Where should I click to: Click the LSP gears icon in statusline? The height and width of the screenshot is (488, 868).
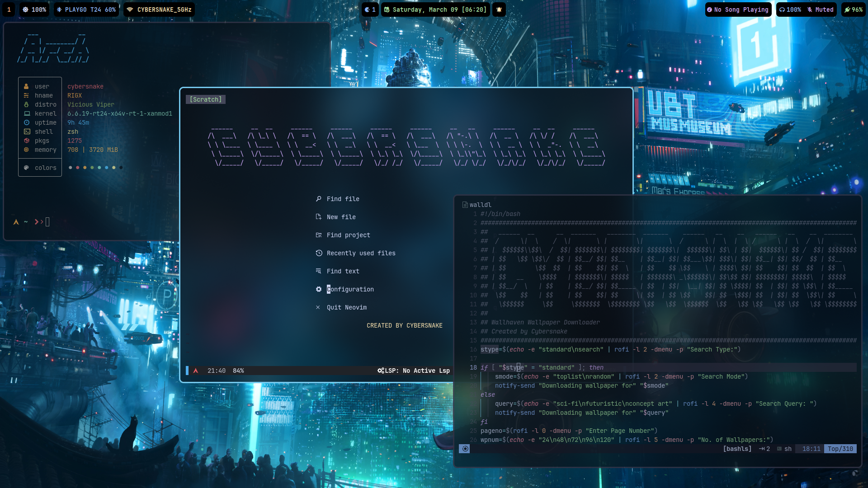pos(381,371)
